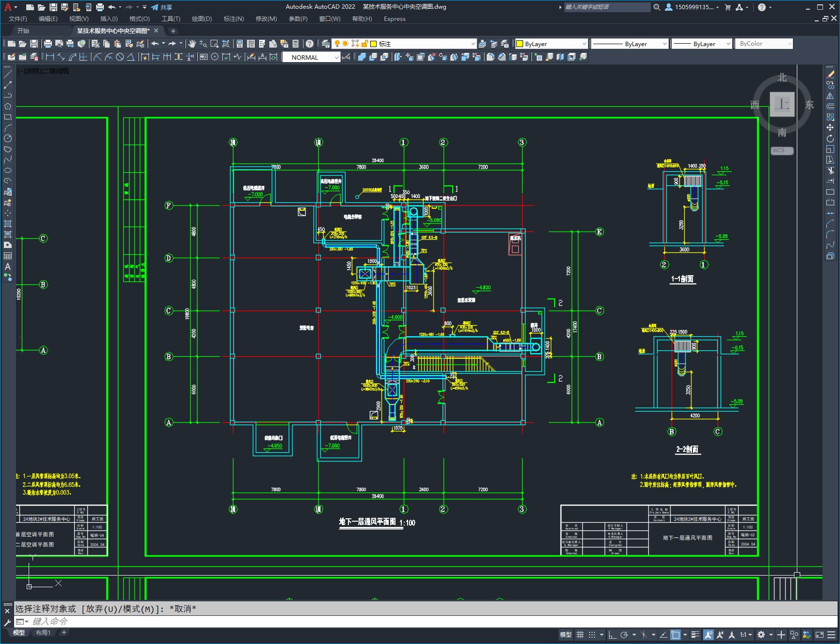Image resolution: width=840 pixels, height=644 pixels.
Task: Toggle annotation visibility in status bar
Action: coord(708,634)
